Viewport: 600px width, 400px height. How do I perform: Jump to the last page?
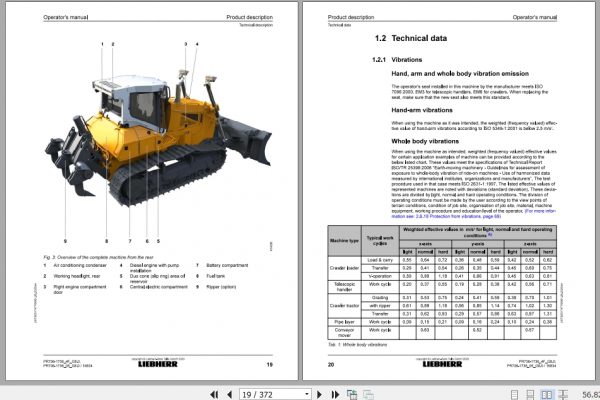tap(335, 394)
